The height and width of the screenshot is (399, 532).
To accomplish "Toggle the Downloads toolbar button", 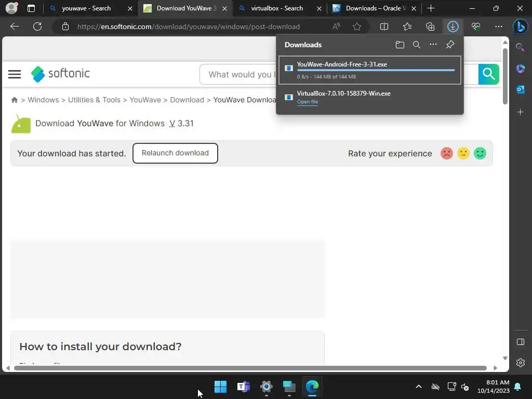I will pos(453,26).
